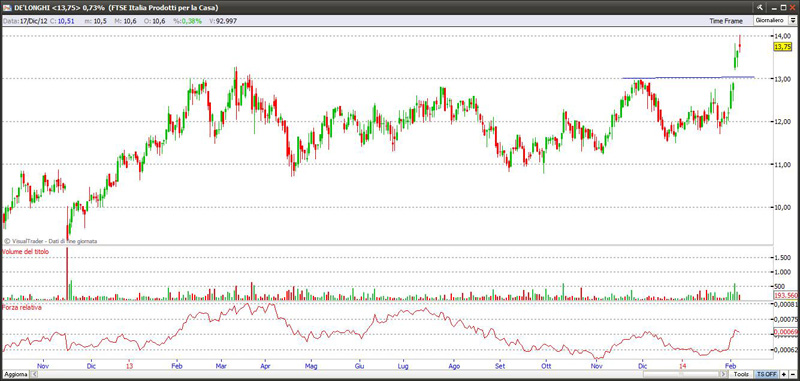This screenshot has height=381, width=800.
Task: Click the pin icon in the title bar
Action: pos(760,8)
